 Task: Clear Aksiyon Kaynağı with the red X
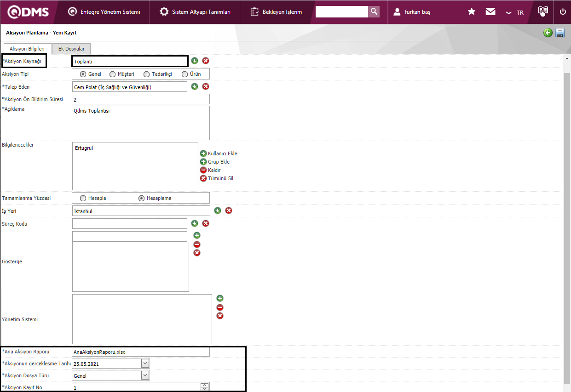coord(206,61)
